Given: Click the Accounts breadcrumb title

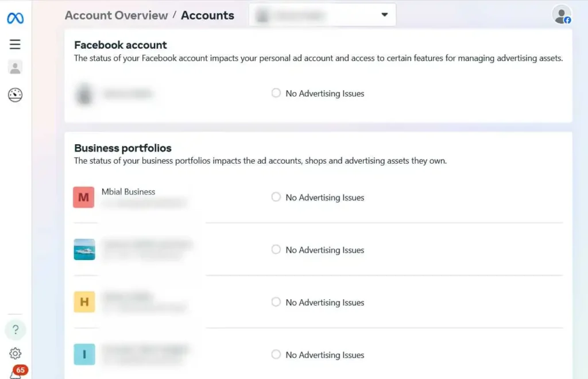Looking at the screenshot, I should [x=207, y=16].
